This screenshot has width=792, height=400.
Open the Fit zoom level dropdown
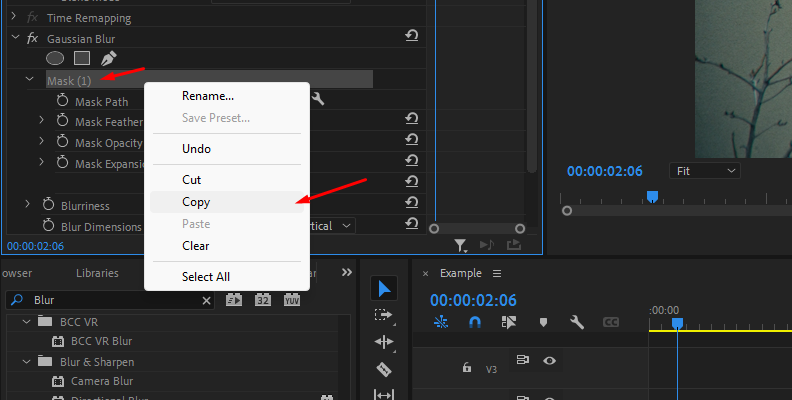pos(705,171)
